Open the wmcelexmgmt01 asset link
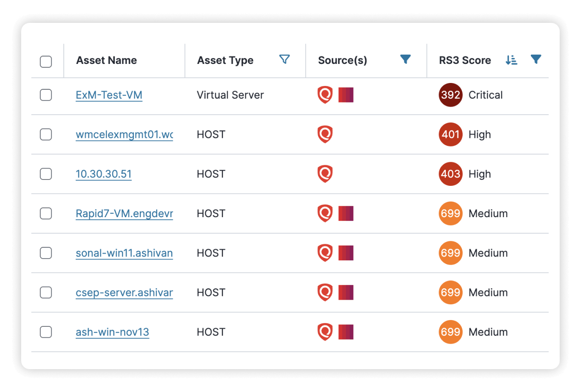Viewport: 580px width, 392px height. [x=124, y=135]
